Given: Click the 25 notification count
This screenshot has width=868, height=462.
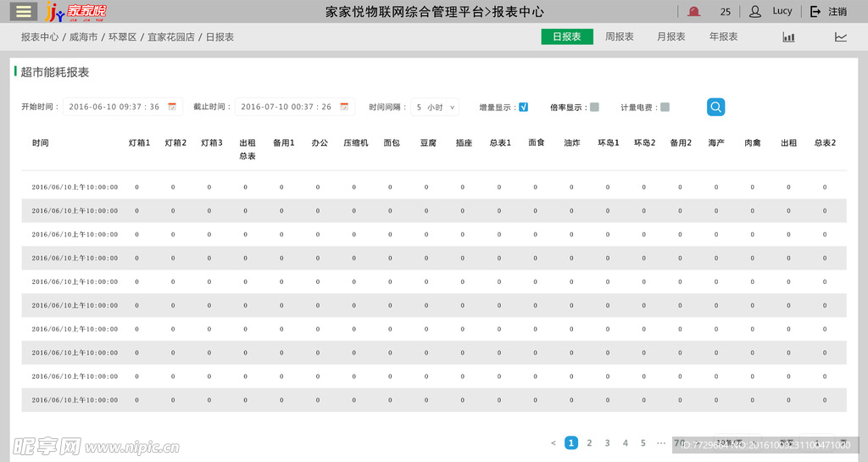Looking at the screenshot, I should (x=726, y=12).
